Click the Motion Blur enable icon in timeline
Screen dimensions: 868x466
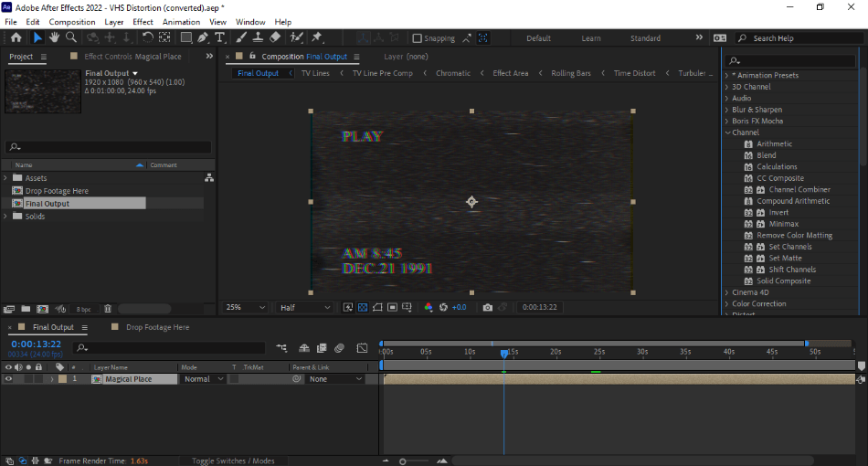click(339, 347)
